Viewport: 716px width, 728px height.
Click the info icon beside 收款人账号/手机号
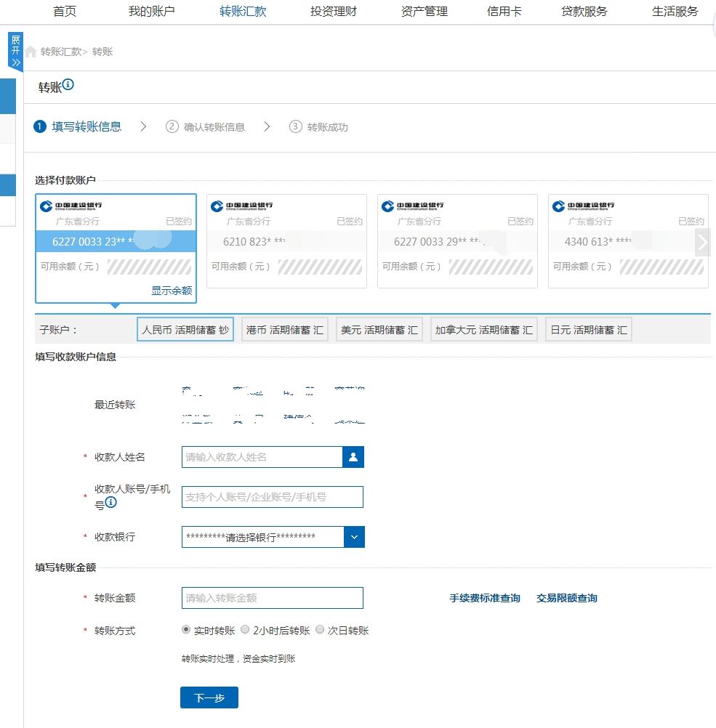(x=111, y=502)
